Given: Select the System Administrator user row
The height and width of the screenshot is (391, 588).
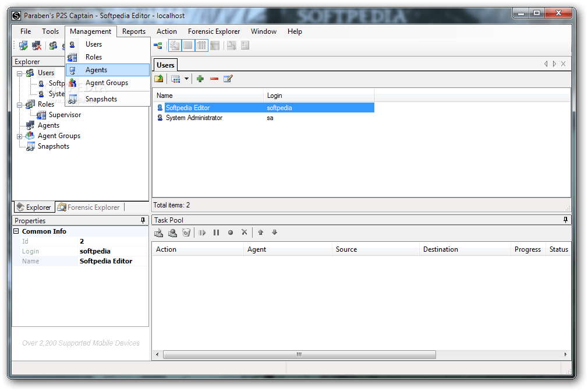Looking at the screenshot, I should [x=265, y=118].
